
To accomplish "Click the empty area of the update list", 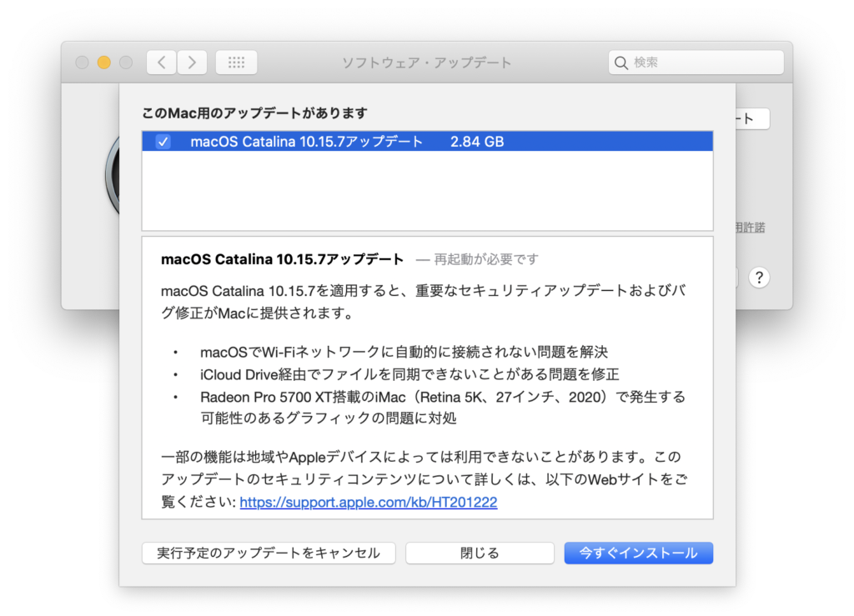I will [x=427, y=190].
